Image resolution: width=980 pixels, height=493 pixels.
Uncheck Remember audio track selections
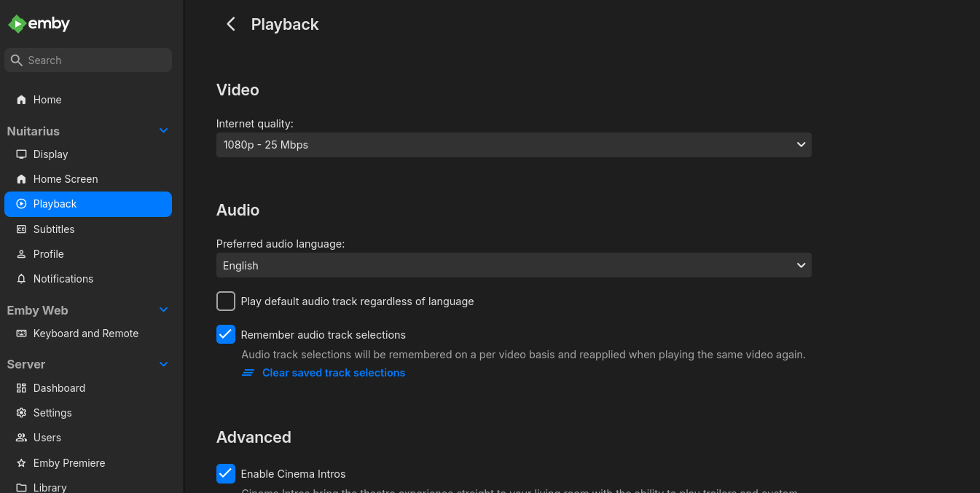(226, 334)
